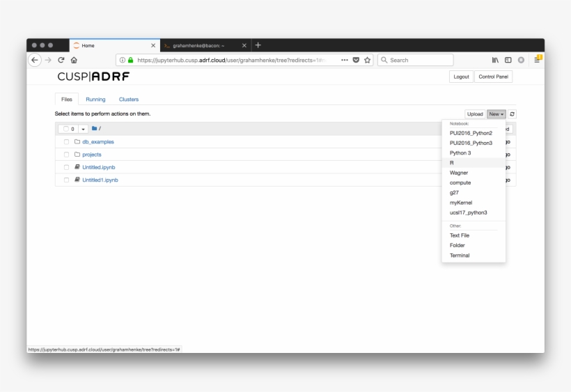
Task: Open a new Terminal
Action: point(474,256)
